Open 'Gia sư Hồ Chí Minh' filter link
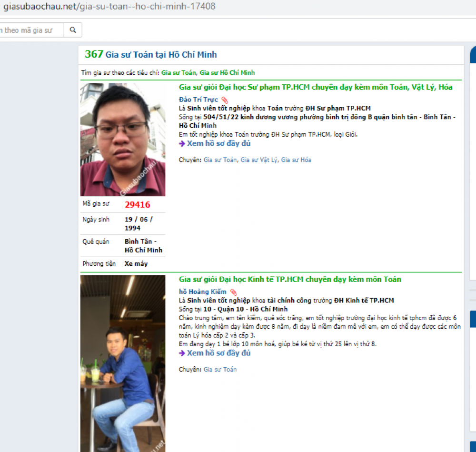 pos(227,73)
